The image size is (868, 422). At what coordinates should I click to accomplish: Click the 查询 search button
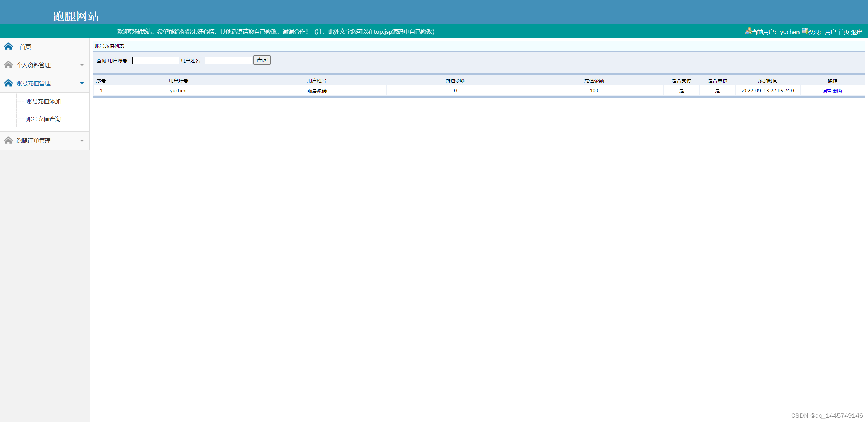(262, 60)
